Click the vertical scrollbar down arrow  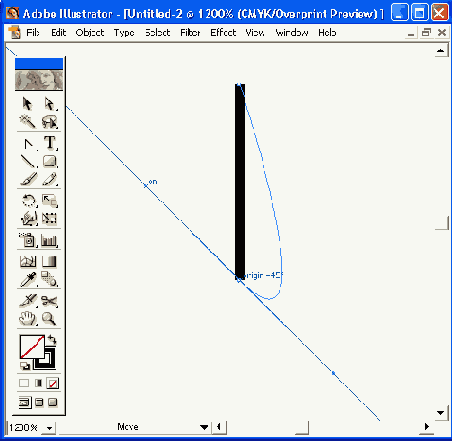(x=441, y=413)
